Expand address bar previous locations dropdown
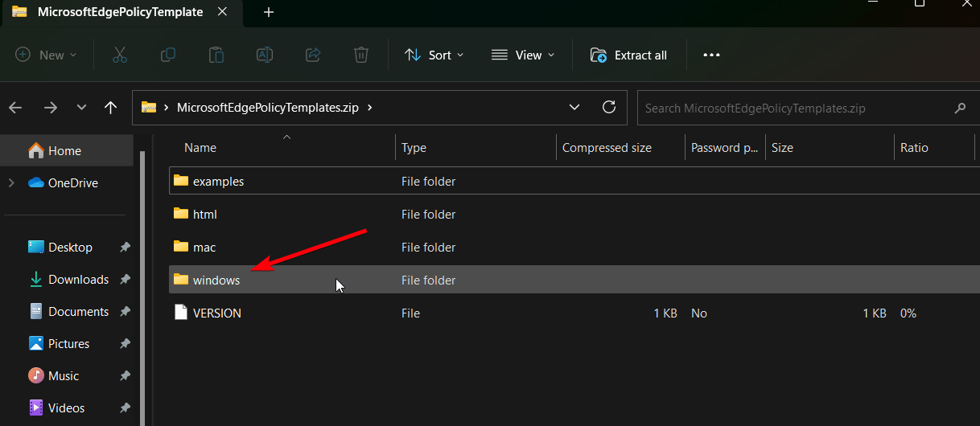The width and height of the screenshot is (980, 426). click(x=574, y=107)
